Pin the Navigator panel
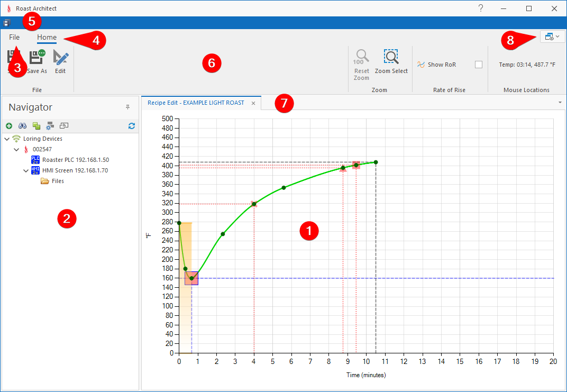 (127, 107)
